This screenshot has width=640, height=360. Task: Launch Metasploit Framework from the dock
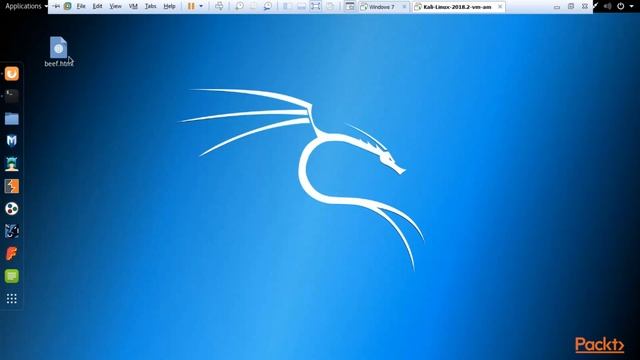point(12,141)
